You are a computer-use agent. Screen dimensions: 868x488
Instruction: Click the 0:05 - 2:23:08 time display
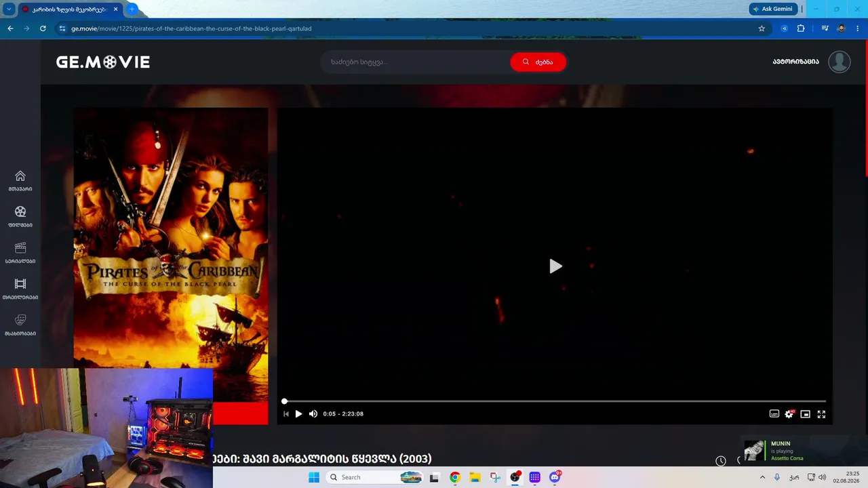(343, 414)
